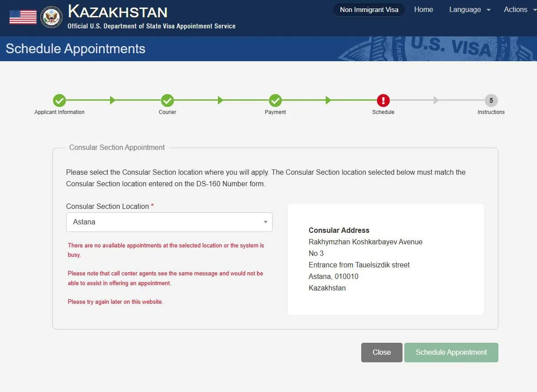The image size is (537, 392).
Task: Click the Payment step label
Action: pyautogui.click(x=275, y=112)
